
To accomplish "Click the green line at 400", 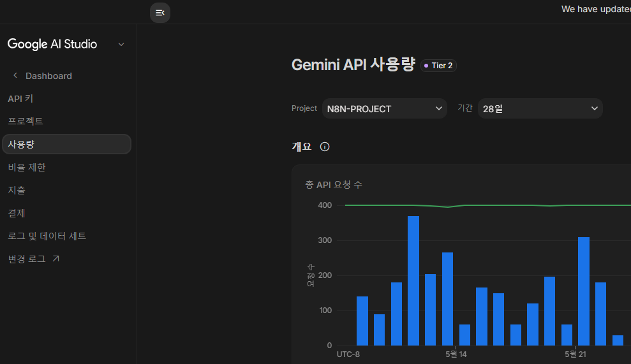I will tap(487, 205).
